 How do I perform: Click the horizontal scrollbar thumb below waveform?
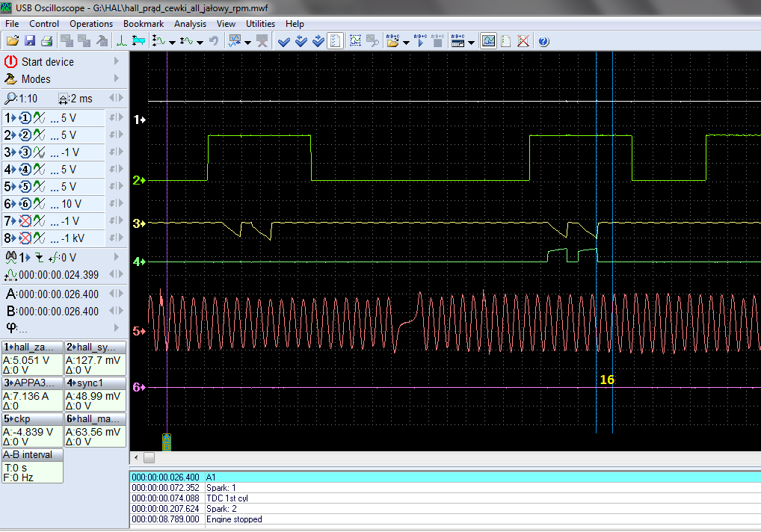149,457
